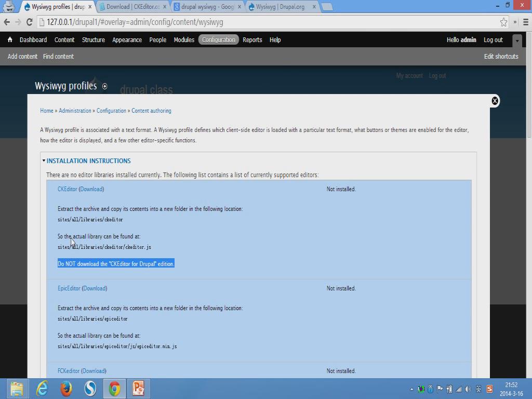
Task: Open the People admin menu
Action: [x=158, y=39]
